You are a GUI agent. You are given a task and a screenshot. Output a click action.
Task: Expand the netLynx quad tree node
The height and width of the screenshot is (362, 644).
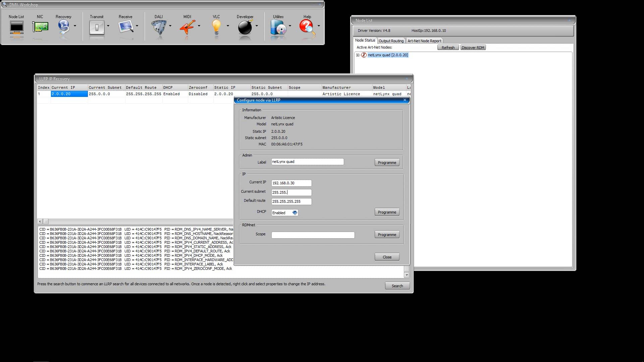(358, 55)
